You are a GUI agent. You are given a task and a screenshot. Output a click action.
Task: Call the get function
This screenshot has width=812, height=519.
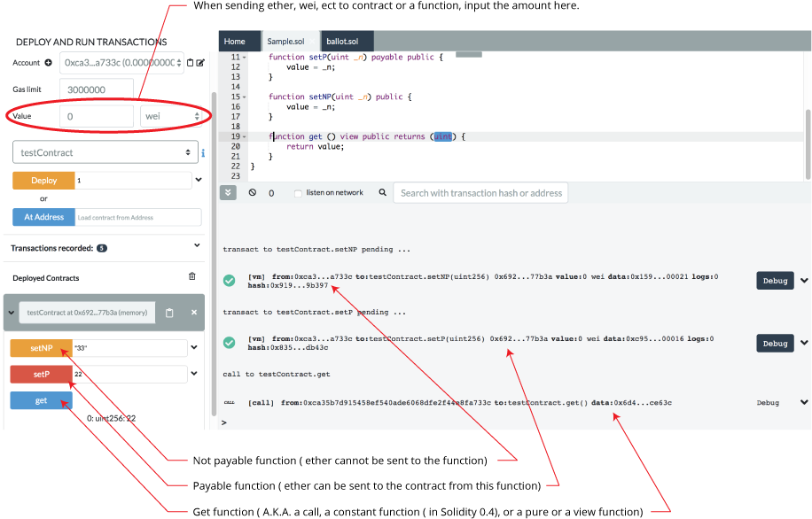42,400
